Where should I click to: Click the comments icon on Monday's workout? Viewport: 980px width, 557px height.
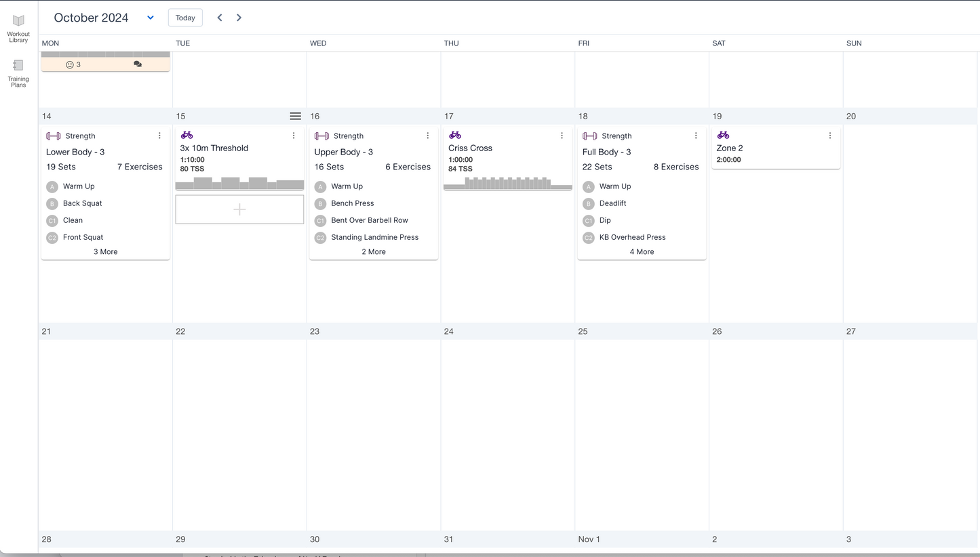138,64
